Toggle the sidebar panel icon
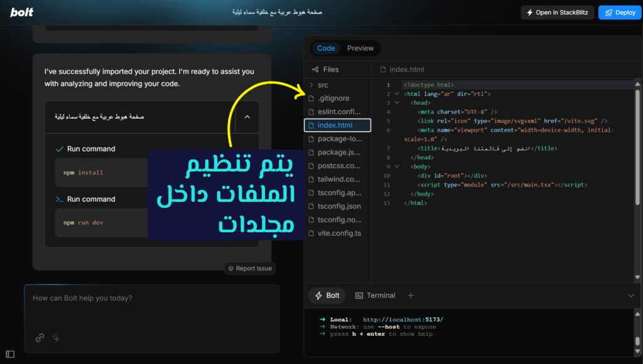643x364 pixels. coord(10,354)
